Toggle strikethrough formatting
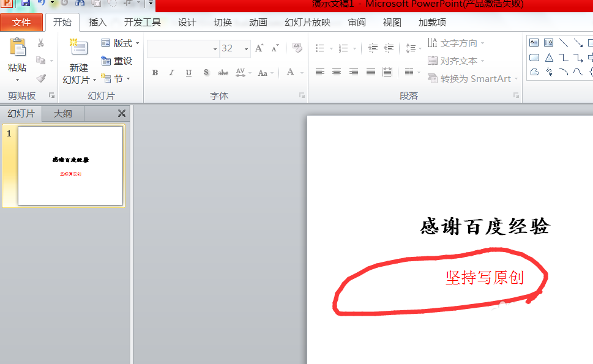Screen dimensions: 593x364 click(x=224, y=72)
